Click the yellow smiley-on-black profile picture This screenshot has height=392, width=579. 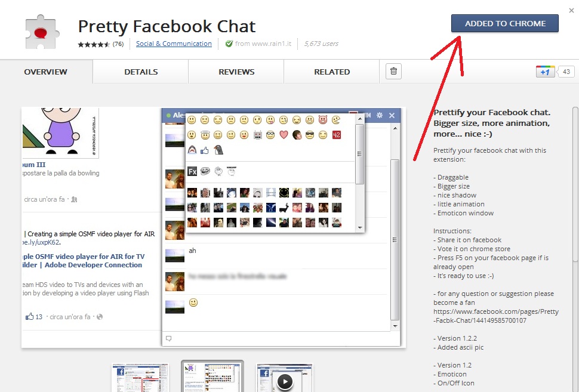click(x=284, y=192)
